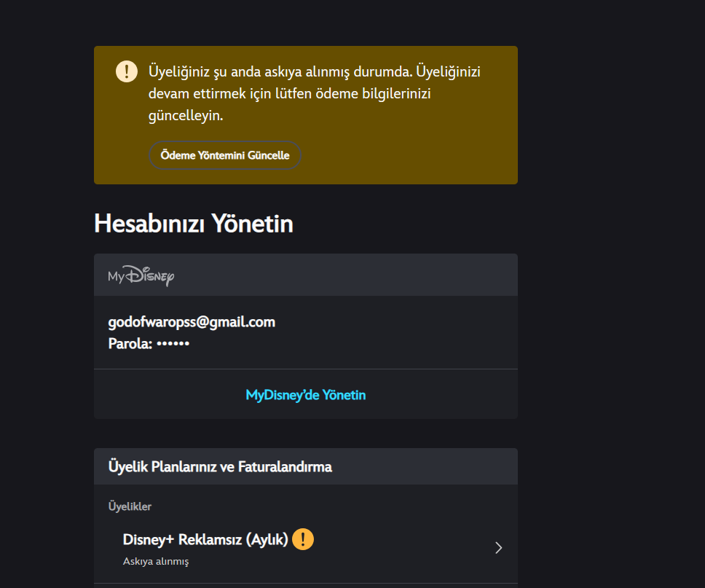This screenshot has width=705, height=588.
Task: Open the MyDisney'de Yönetin link
Action: [x=306, y=395]
